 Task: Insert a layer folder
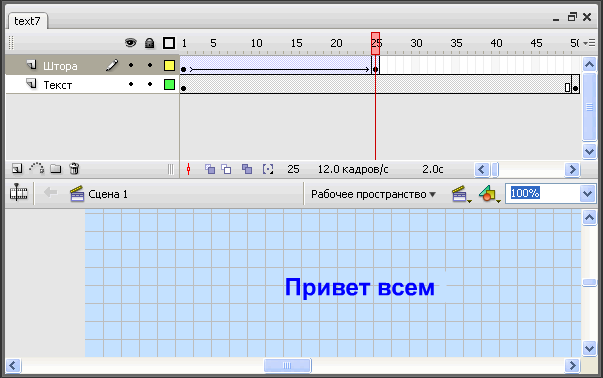click(x=56, y=168)
